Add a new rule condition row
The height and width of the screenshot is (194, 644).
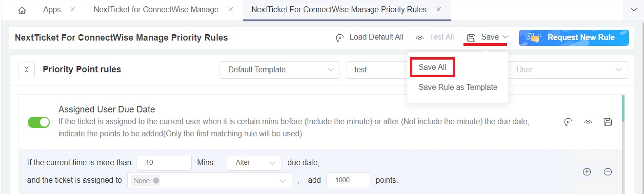click(x=587, y=172)
